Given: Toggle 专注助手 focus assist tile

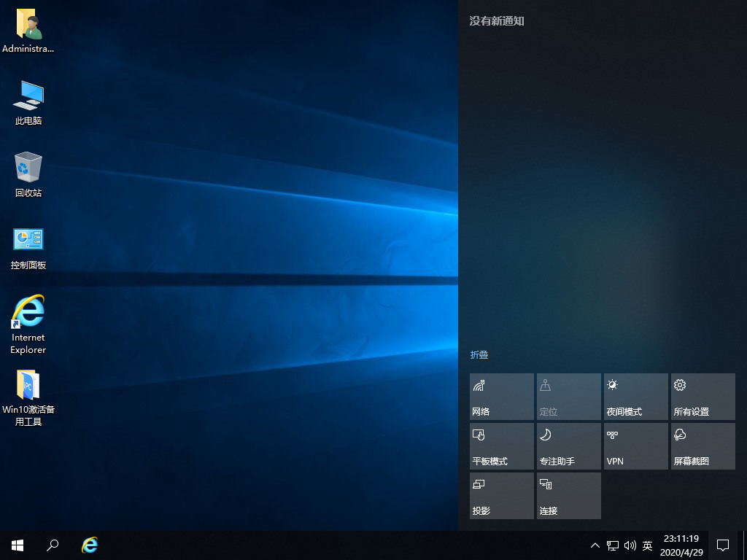Looking at the screenshot, I should (x=568, y=446).
